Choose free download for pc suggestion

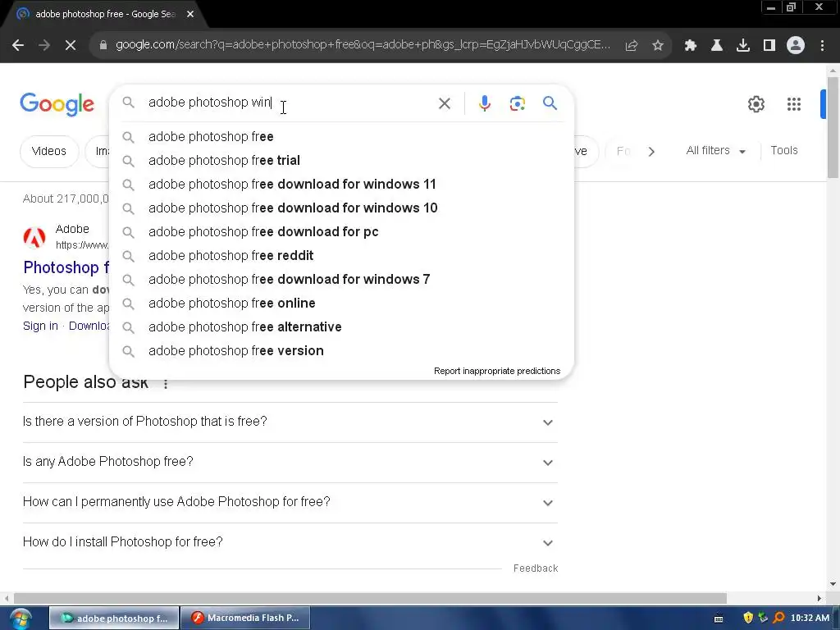[x=341, y=232]
